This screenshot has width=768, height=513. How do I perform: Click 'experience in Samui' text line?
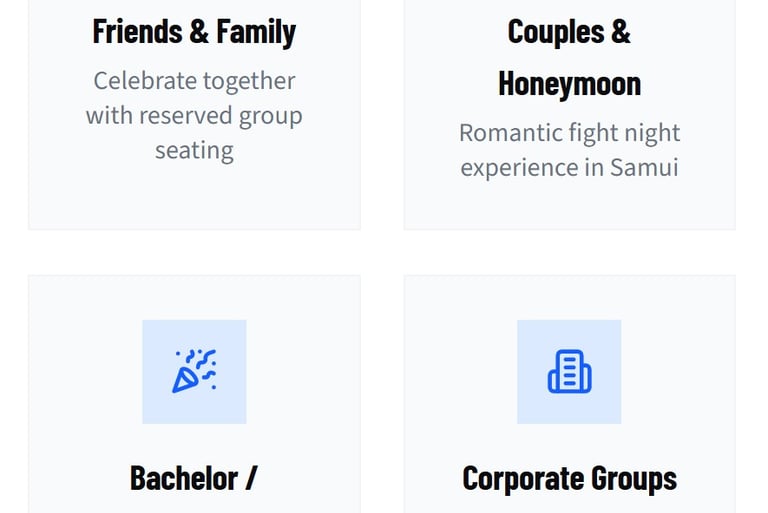click(x=569, y=167)
